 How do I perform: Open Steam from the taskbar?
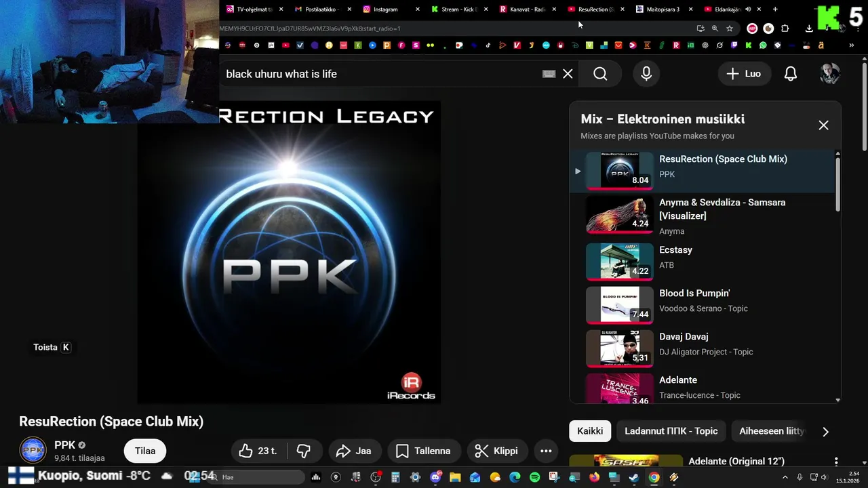(x=633, y=477)
